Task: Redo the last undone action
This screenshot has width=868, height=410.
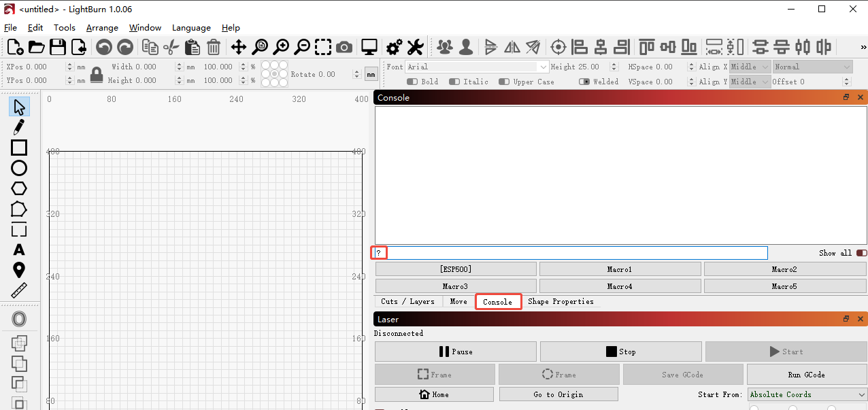Action: 125,47
